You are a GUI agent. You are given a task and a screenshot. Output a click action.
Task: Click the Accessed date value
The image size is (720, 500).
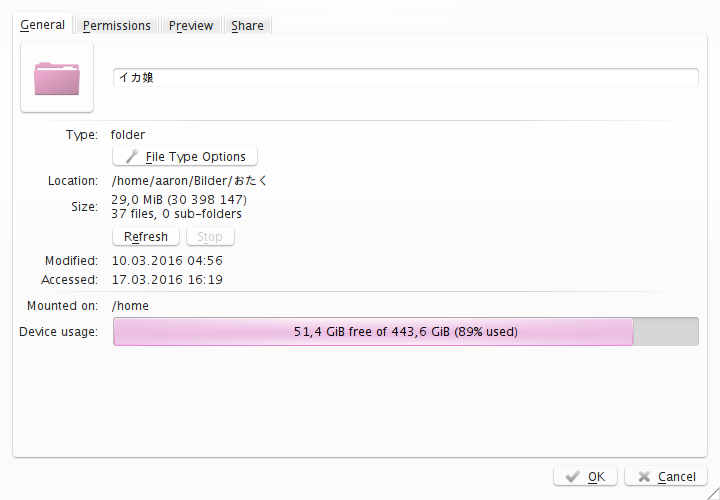pyautogui.click(x=167, y=279)
